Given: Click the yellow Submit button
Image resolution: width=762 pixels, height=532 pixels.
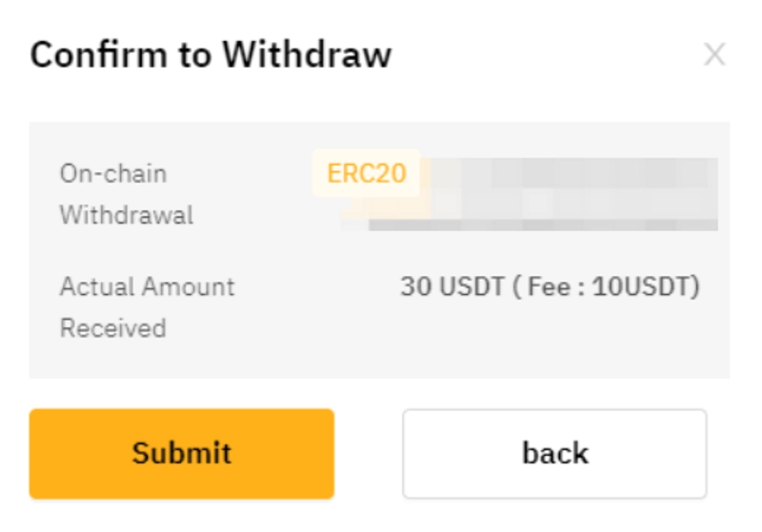Looking at the screenshot, I should click(x=181, y=453).
